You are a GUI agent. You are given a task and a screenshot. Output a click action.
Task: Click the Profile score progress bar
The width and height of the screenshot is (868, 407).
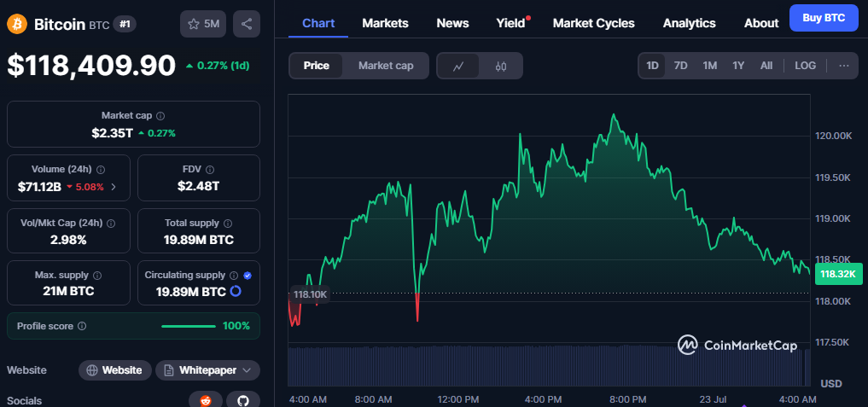[x=189, y=326]
